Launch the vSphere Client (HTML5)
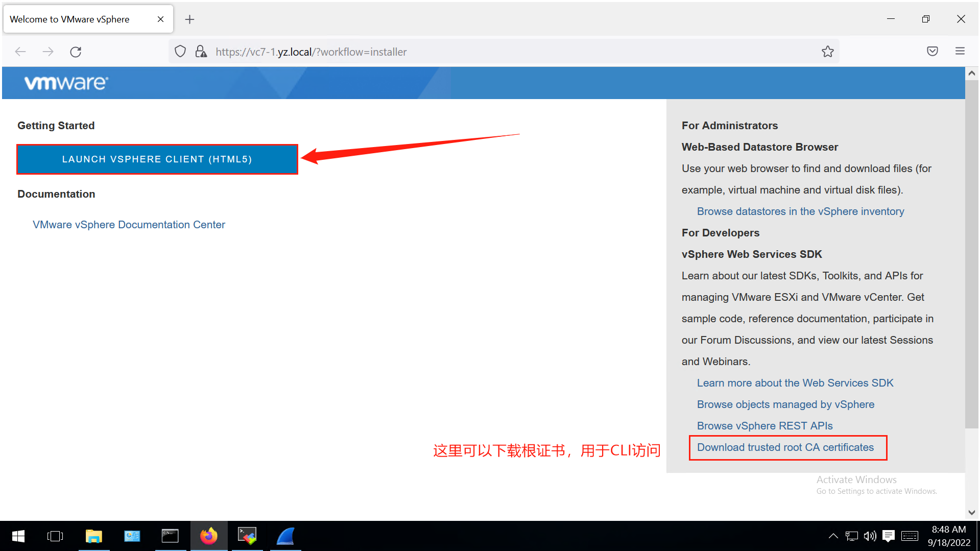This screenshot has height=551, width=980. point(157,159)
